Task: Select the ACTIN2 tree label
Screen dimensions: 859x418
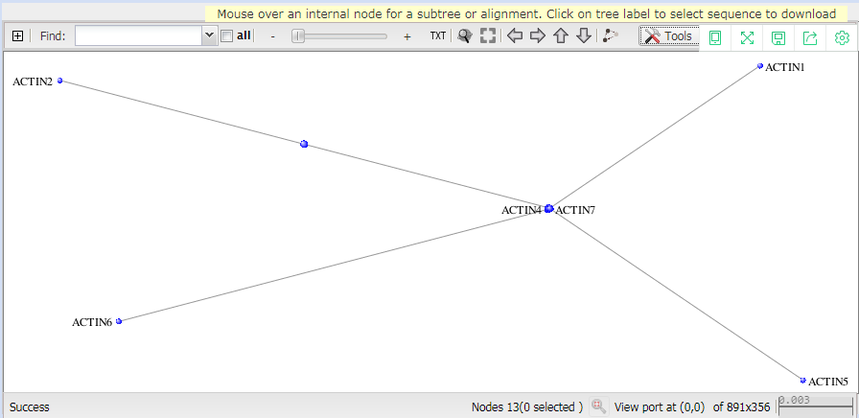Action: coord(32,82)
